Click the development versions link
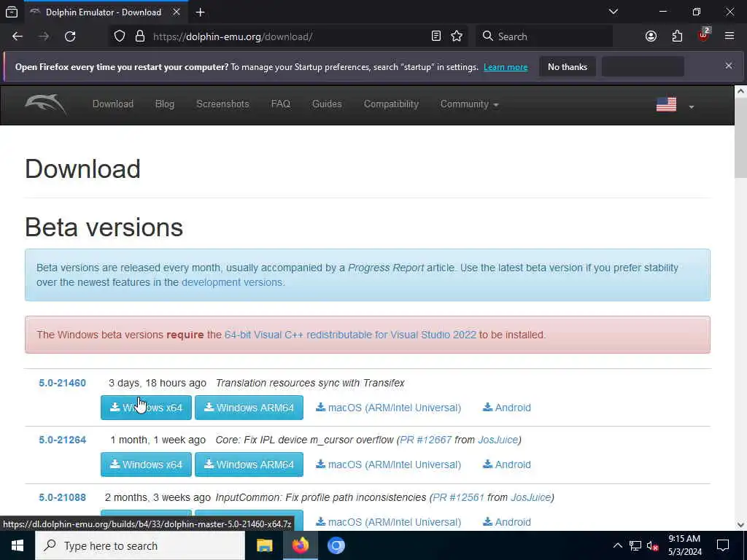This screenshot has width=747, height=560. tap(232, 282)
